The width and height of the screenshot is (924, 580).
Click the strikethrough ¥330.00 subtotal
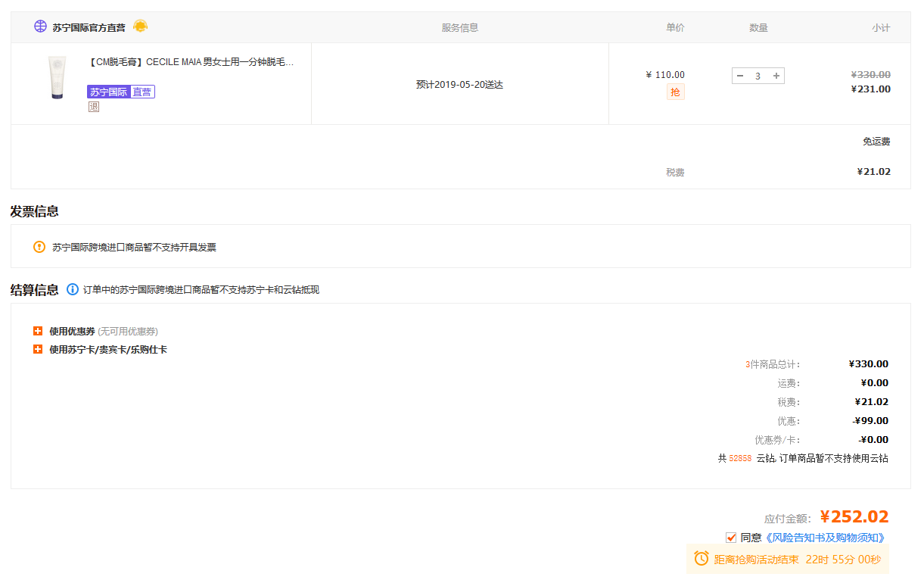870,74
